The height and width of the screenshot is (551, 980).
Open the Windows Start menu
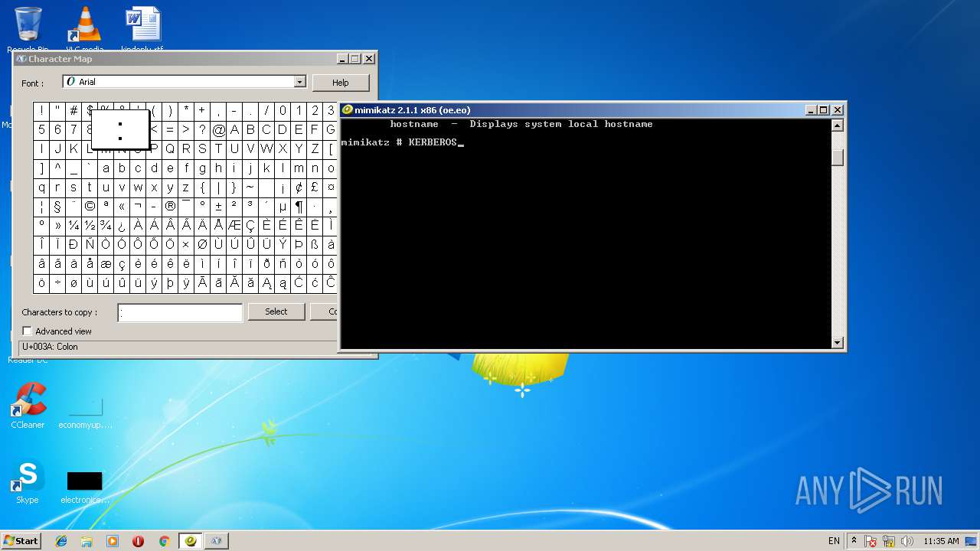[21, 540]
